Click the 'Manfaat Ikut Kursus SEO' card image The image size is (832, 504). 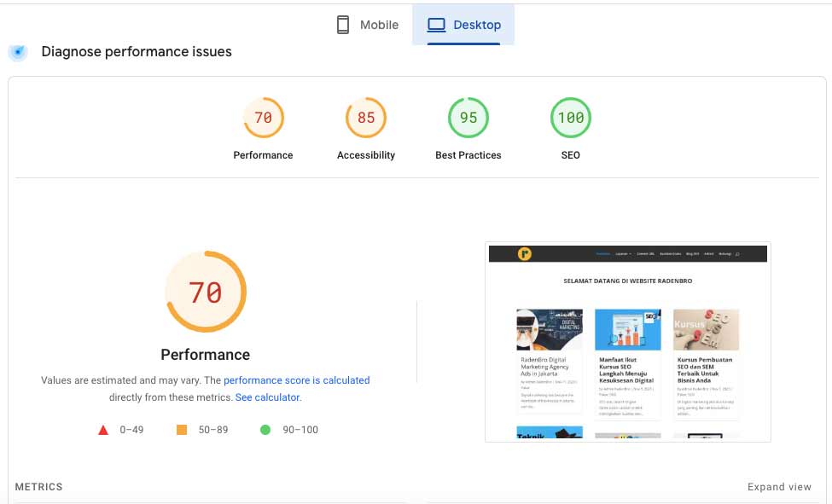tap(628, 329)
